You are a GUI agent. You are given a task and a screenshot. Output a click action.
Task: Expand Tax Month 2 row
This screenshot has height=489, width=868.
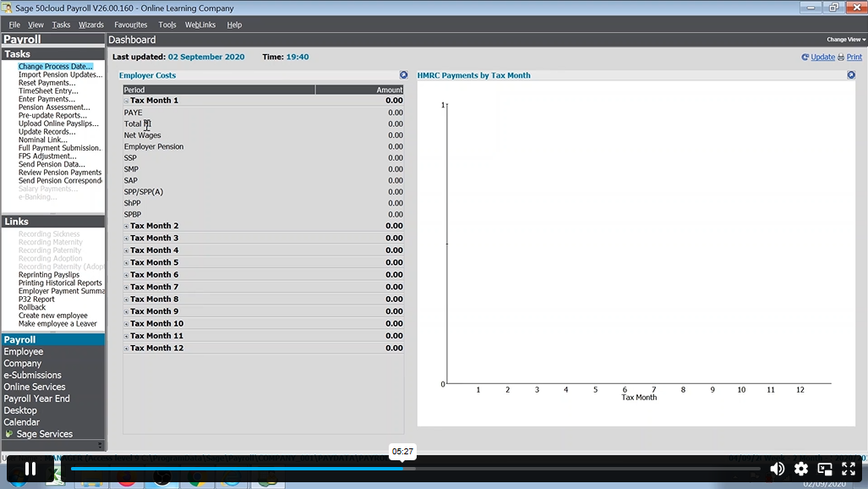point(127,226)
